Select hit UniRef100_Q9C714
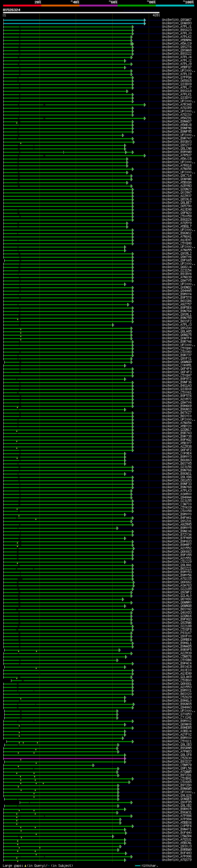This screenshot has height=868, width=197. 177,176
